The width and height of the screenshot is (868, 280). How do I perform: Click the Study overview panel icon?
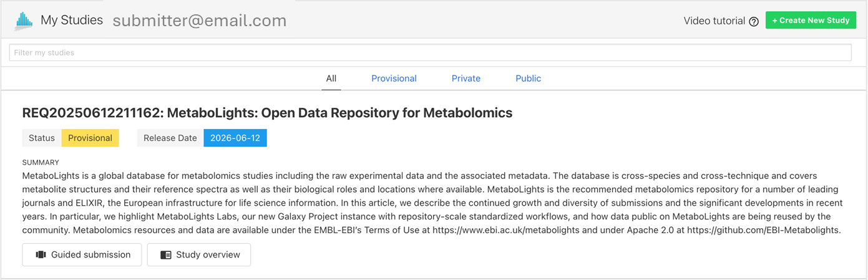[165, 254]
